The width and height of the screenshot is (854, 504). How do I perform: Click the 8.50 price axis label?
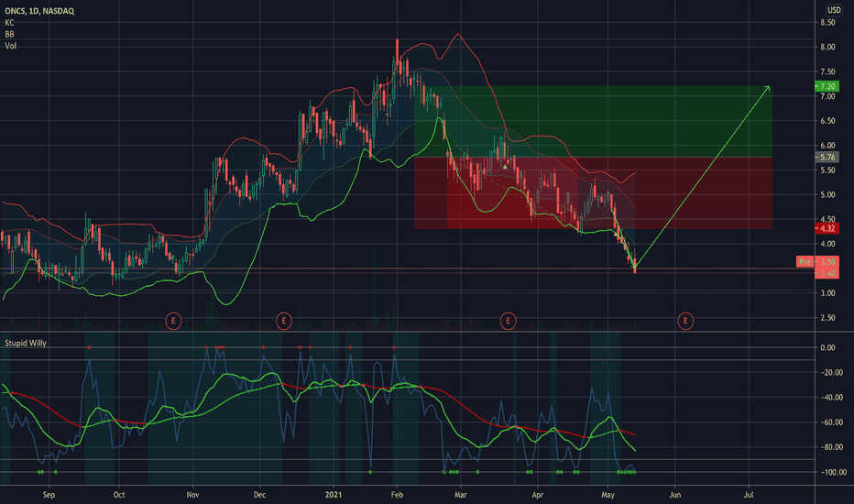tap(827, 22)
